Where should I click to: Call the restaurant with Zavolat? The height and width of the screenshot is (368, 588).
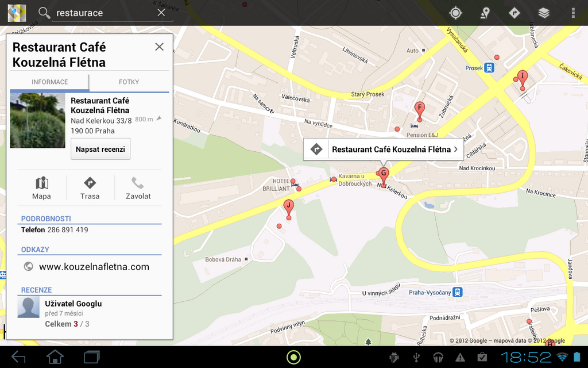pyautogui.click(x=138, y=188)
